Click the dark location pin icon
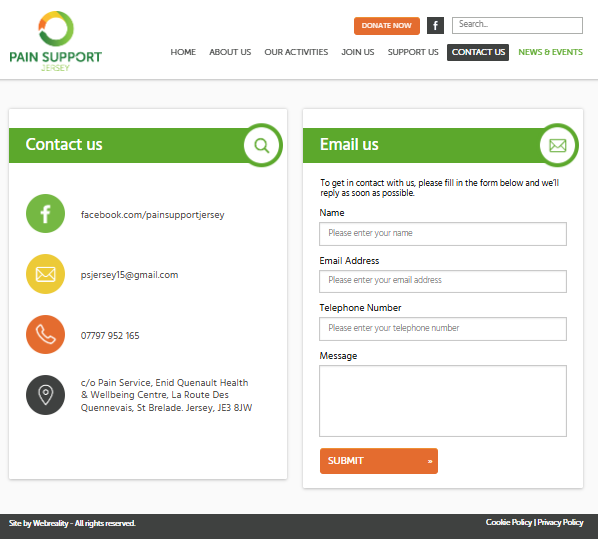The width and height of the screenshot is (598, 539). pos(45,395)
